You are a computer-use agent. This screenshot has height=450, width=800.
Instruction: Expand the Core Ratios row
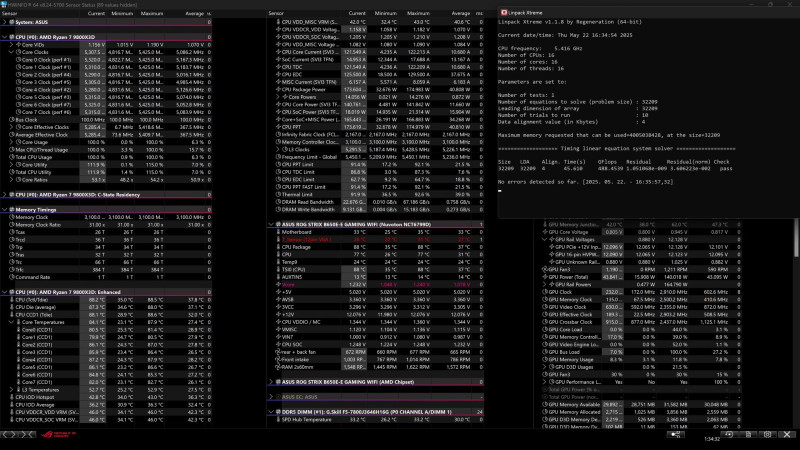click(x=11, y=180)
